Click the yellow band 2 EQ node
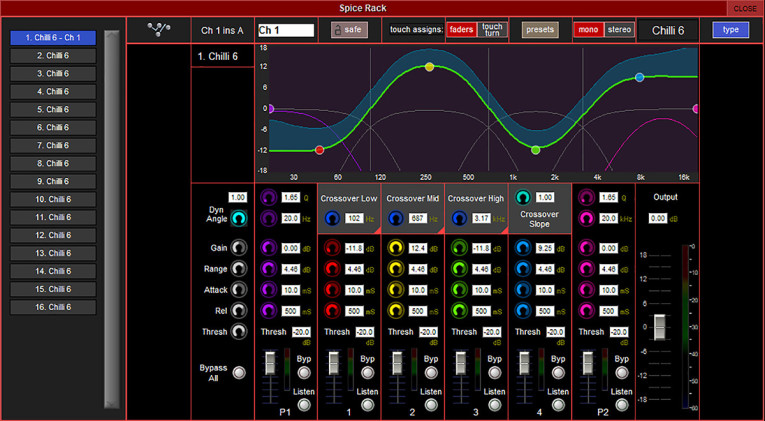 click(x=429, y=67)
